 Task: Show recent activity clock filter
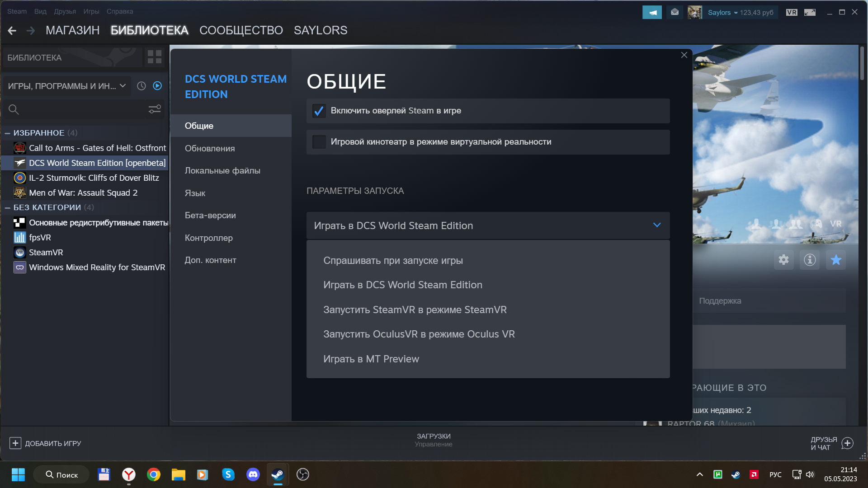pos(142,86)
